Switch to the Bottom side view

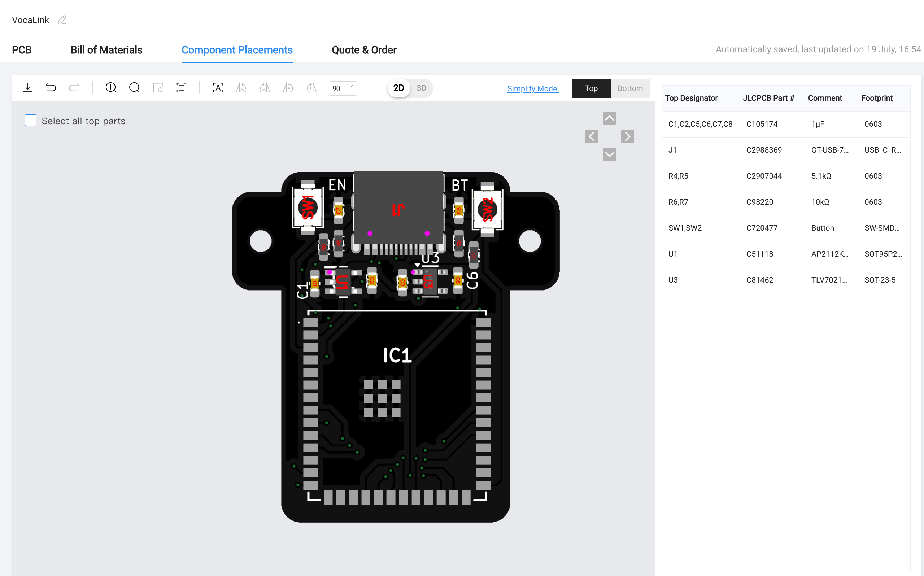630,88
